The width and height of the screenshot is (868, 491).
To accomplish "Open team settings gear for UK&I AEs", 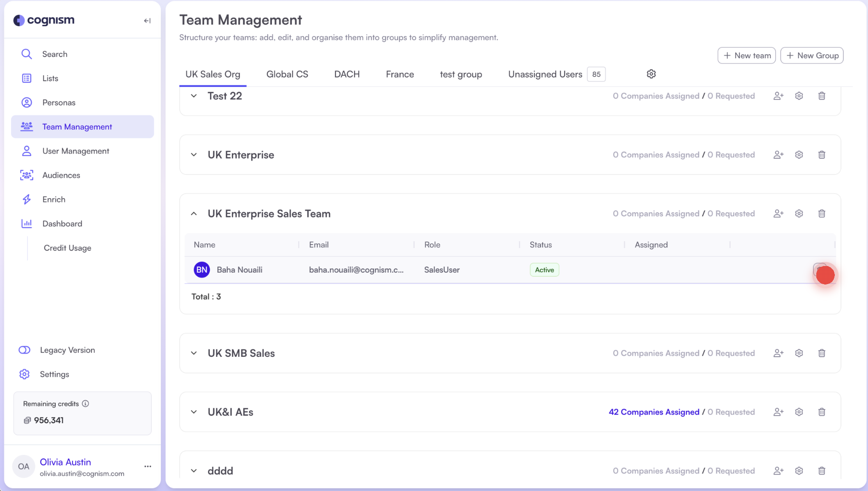I will tap(799, 412).
